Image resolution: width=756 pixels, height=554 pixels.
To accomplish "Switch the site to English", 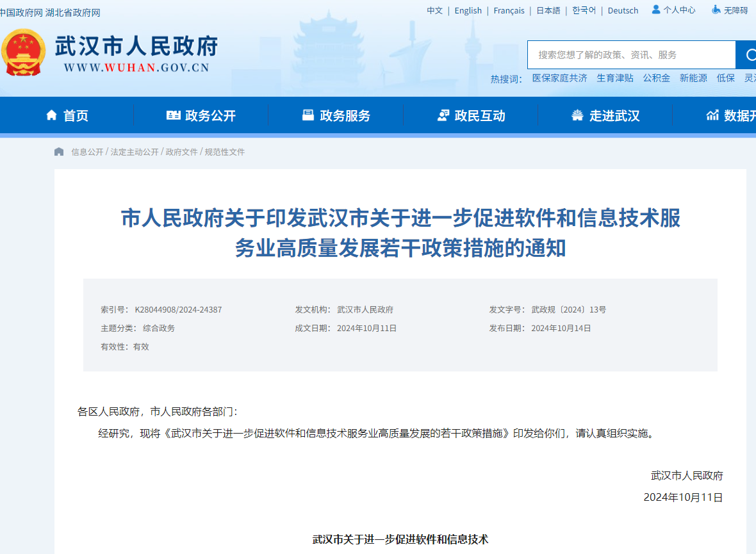I will click(x=468, y=10).
